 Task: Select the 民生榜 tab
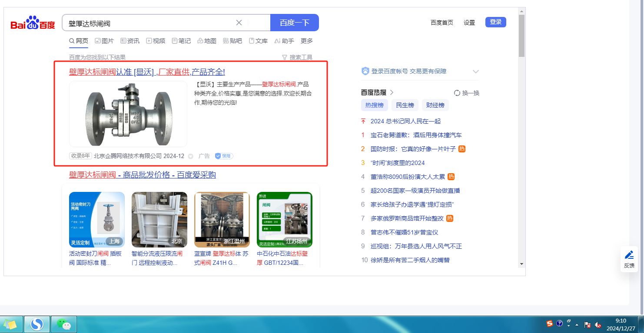(x=405, y=105)
